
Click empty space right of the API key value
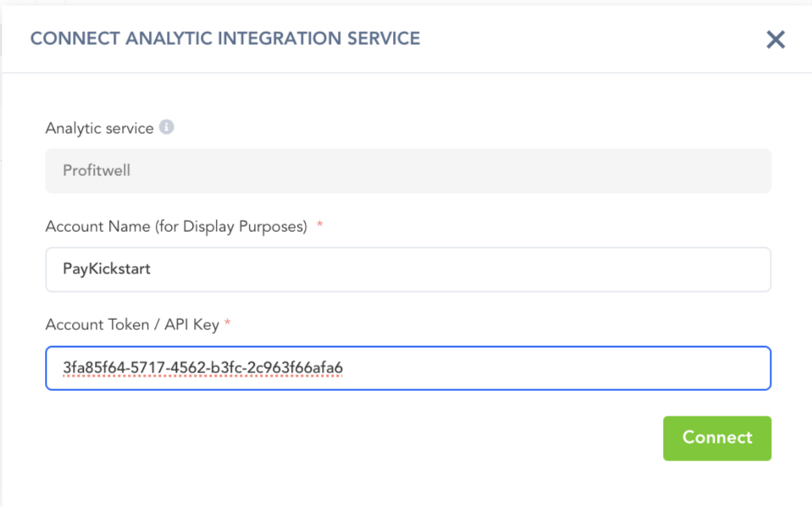pos(550,368)
